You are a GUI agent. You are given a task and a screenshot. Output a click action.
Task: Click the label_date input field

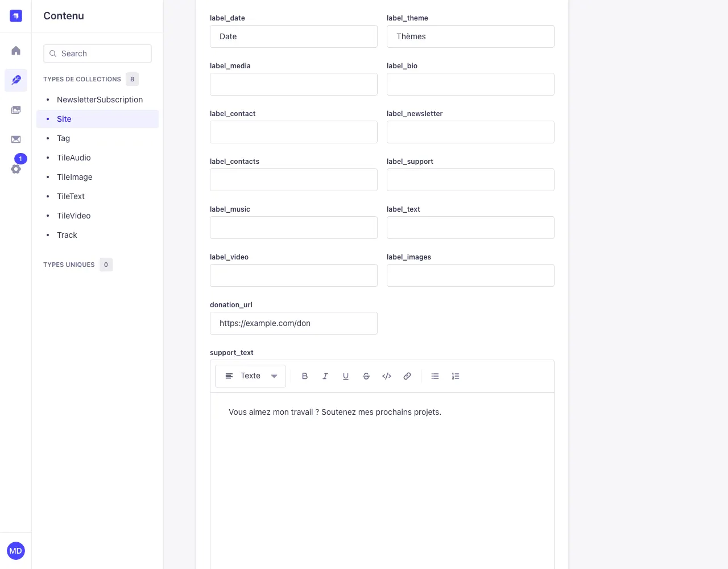tap(293, 36)
